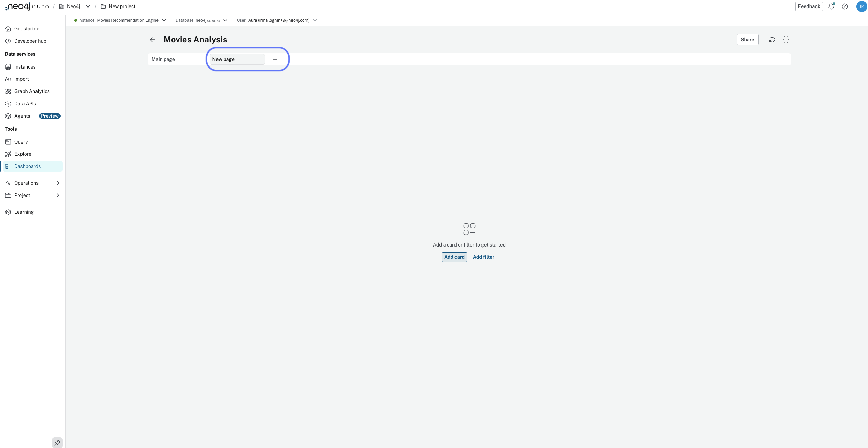Open the Database dropdown
Image resolution: width=868 pixels, height=448 pixels.
[225, 20]
